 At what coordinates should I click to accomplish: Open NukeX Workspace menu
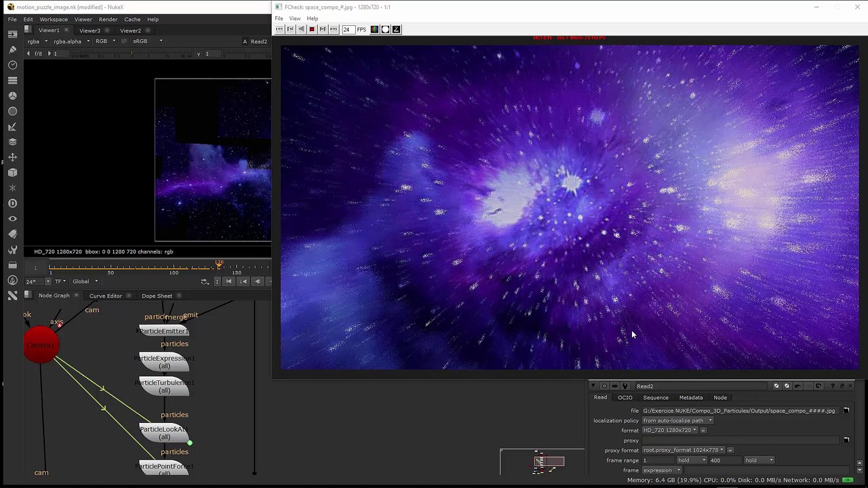point(54,19)
